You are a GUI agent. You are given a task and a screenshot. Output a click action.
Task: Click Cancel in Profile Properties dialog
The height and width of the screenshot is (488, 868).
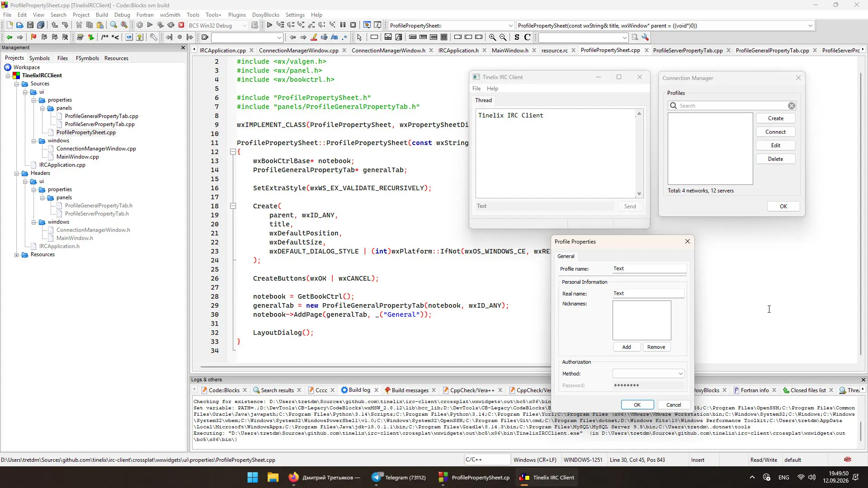674,405
